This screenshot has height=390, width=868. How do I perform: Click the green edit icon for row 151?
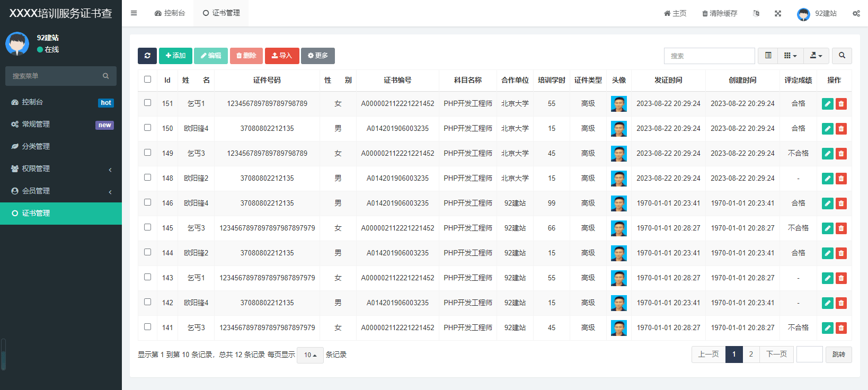[x=827, y=104]
